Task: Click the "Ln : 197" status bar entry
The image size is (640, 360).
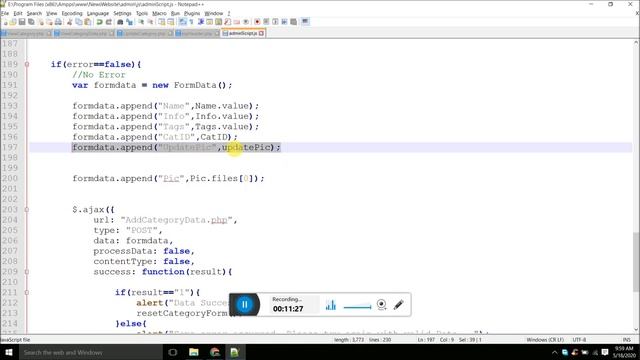Action: point(426,340)
